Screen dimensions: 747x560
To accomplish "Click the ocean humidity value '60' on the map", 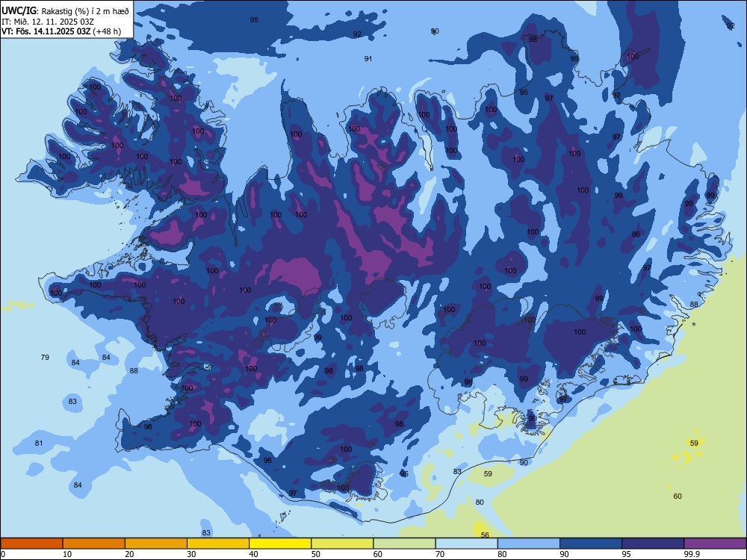I will [678, 497].
